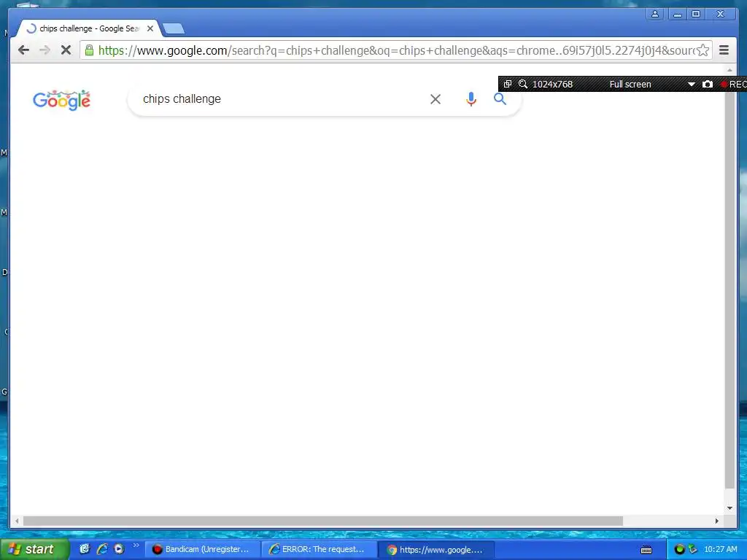747x560 pixels.
Task: Close the chips challenge tab
Action: pyautogui.click(x=150, y=28)
